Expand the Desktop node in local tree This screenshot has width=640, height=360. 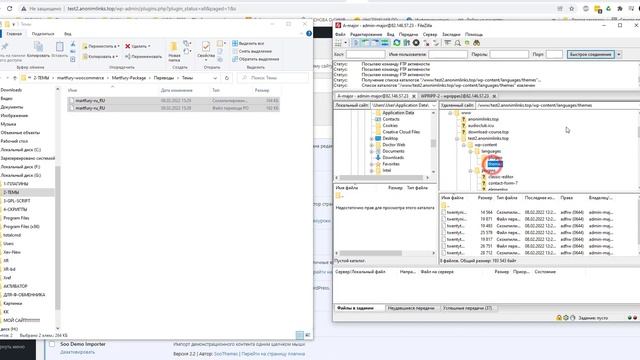[371, 139]
